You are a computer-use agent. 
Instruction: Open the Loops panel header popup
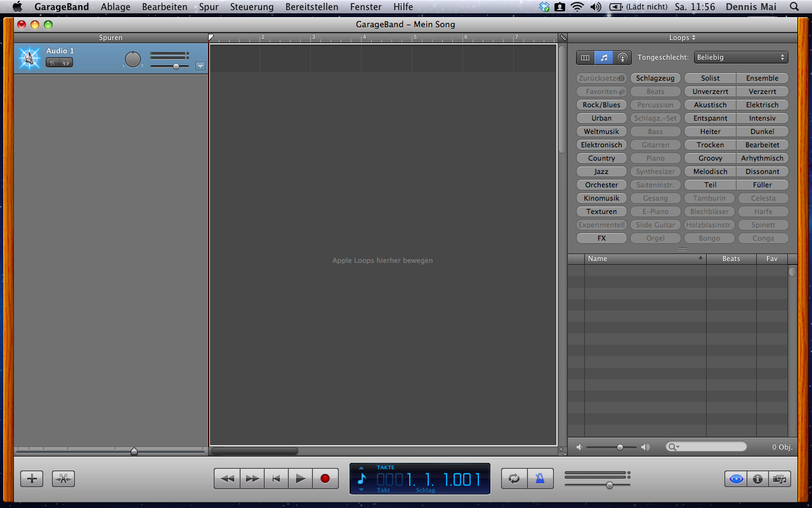[682, 38]
